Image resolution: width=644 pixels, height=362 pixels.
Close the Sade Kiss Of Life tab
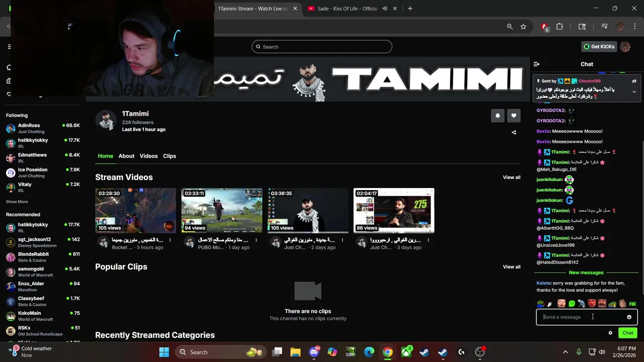(395, 9)
